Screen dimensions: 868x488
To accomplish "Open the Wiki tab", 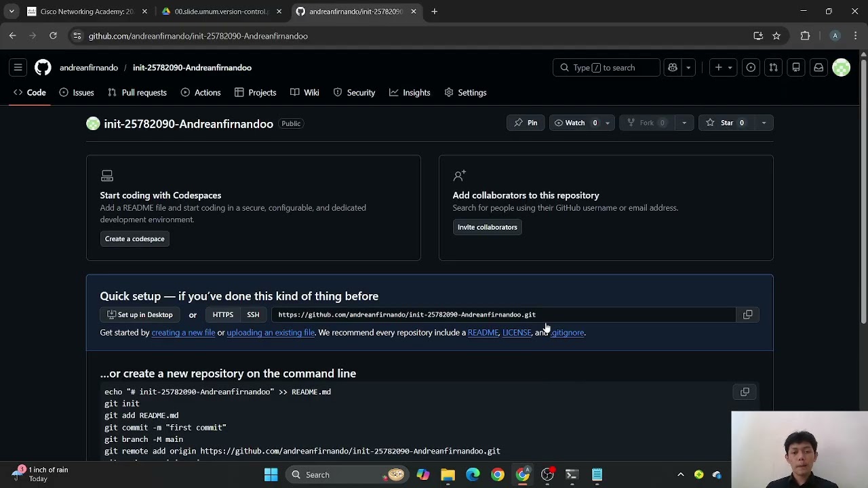I will (x=304, y=93).
